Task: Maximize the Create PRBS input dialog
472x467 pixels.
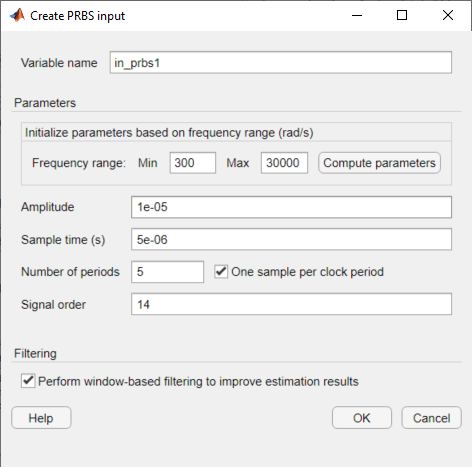Action: (402, 15)
